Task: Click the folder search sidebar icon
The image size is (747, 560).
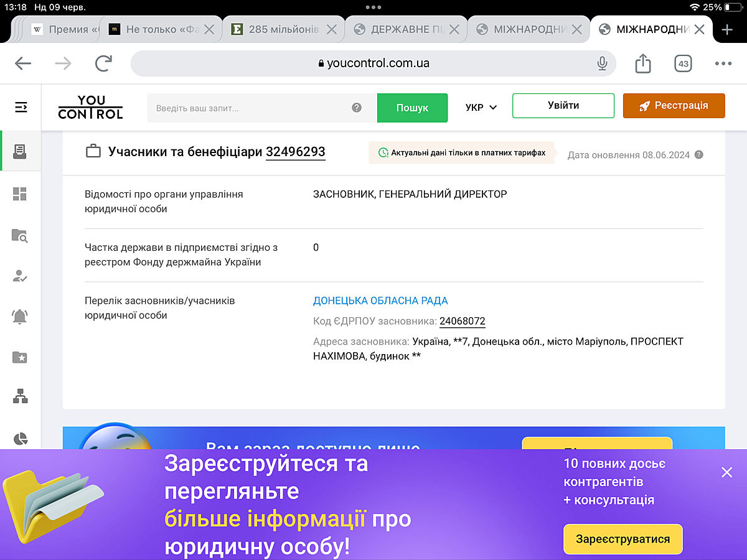Action: point(20,235)
